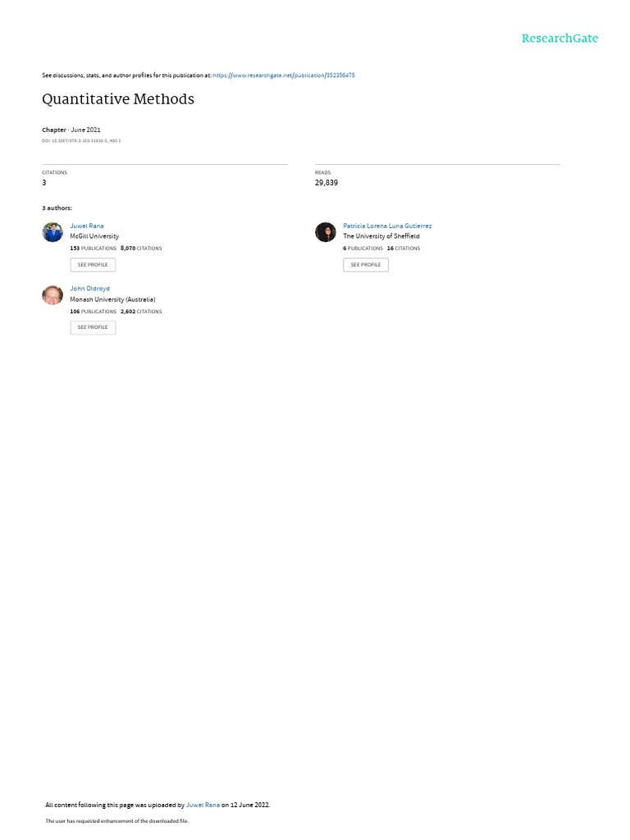Click the 2,602 citations stat
Viewport: 630px width, 840px height.
(141, 311)
